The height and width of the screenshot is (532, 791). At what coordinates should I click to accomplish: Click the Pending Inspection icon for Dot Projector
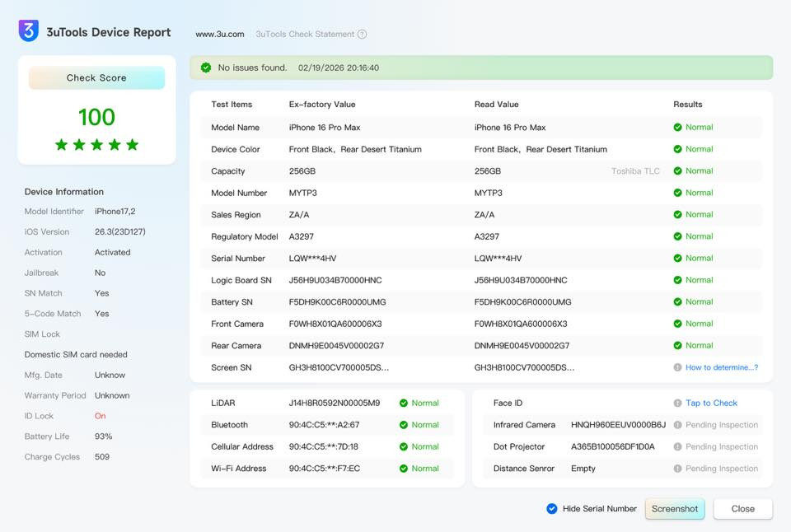(677, 447)
